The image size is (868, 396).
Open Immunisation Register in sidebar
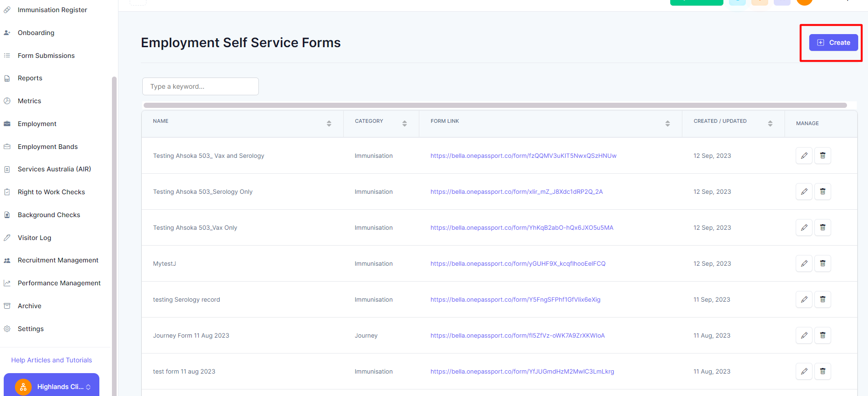click(x=52, y=10)
